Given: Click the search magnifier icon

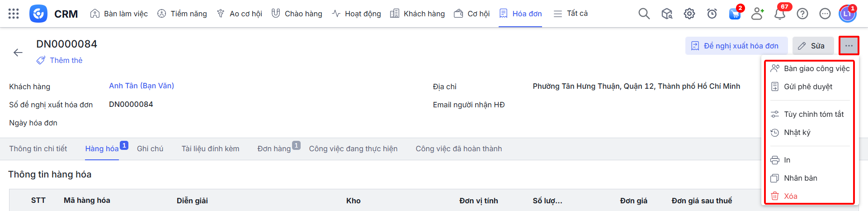Looking at the screenshot, I should coord(644,14).
